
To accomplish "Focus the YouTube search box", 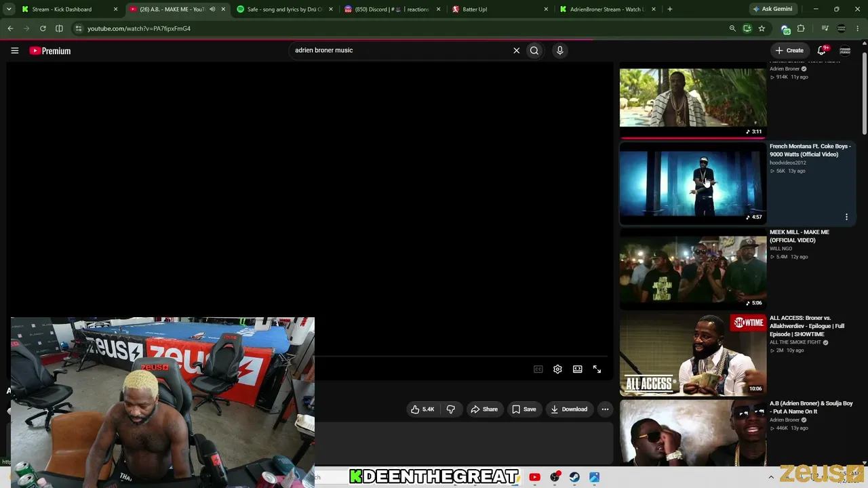I will 400,50.
